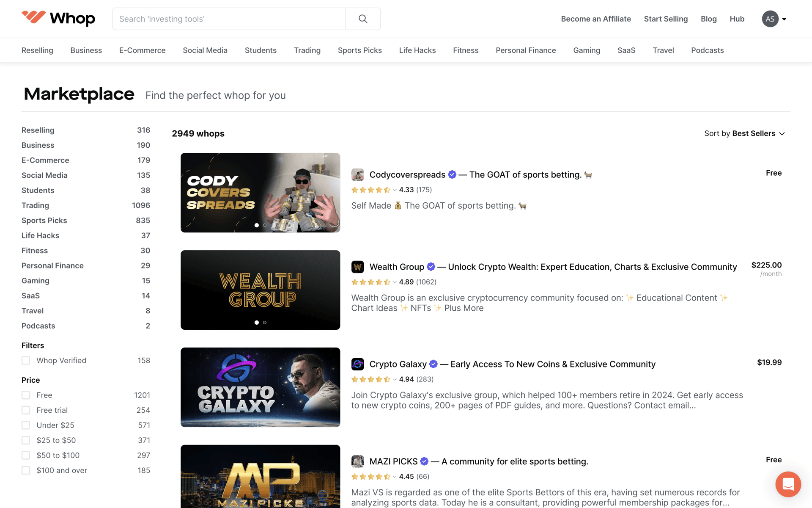Select first carousel dot on Cody image
This screenshot has height=508, width=812.
(x=257, y=225)
